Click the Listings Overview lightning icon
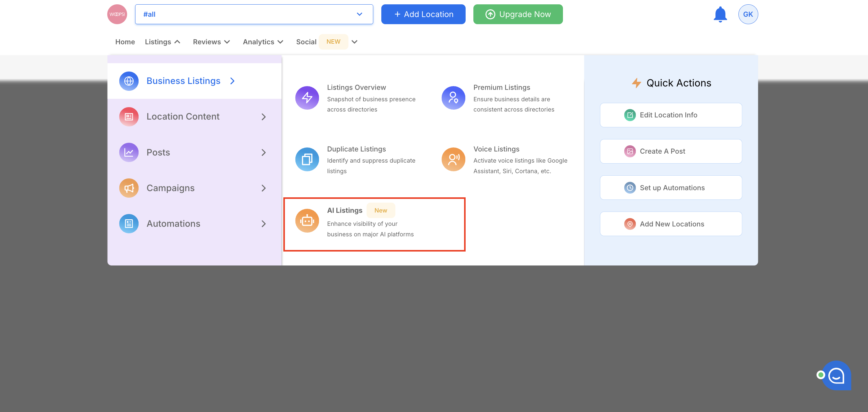This screenshot has width=868, height=412. (x=307, y=98)
